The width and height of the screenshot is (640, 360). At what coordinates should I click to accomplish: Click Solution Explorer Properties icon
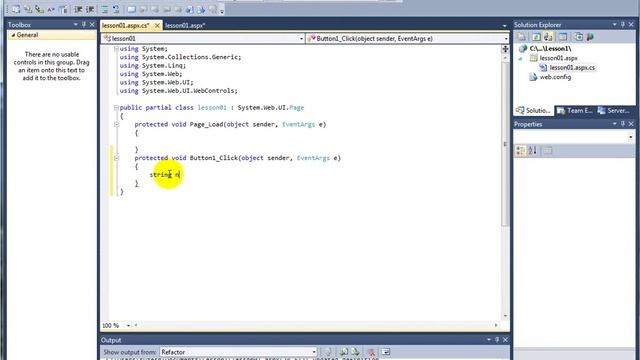[x=521, y=37]
